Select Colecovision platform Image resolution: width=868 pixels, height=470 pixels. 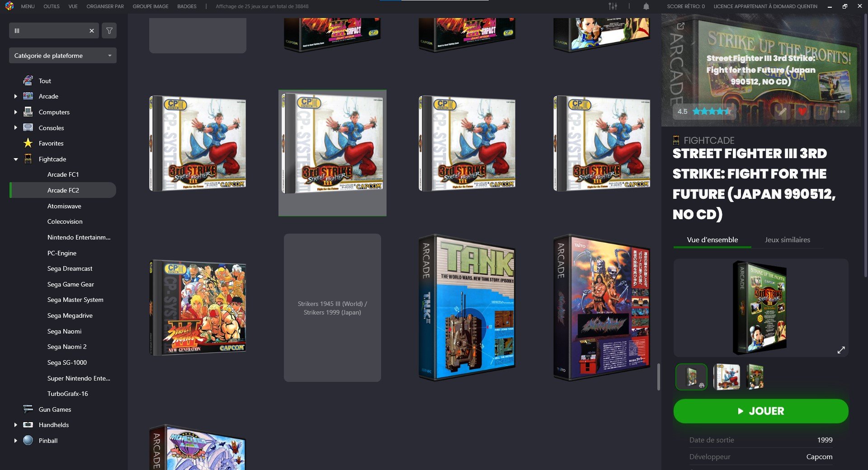pyautogui.click(x=65, y=221)
